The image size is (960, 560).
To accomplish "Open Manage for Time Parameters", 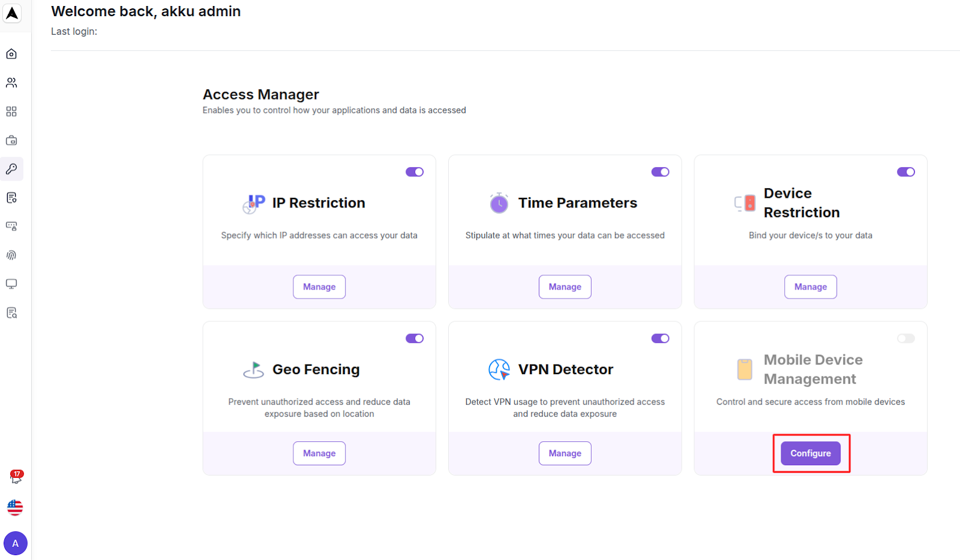I will pos(565,287).
